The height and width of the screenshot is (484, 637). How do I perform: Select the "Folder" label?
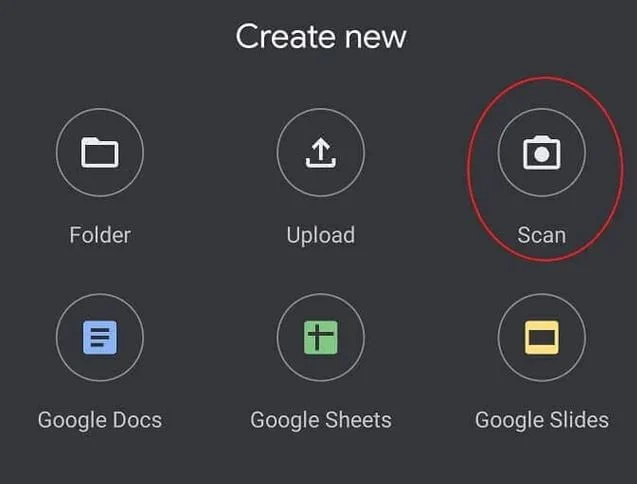[x=100, y=235]
